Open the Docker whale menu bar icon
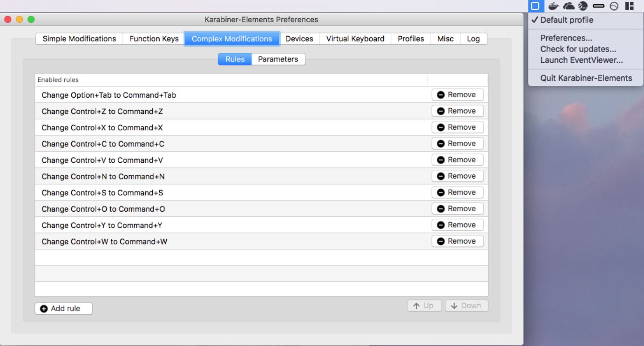 [553, 6]
